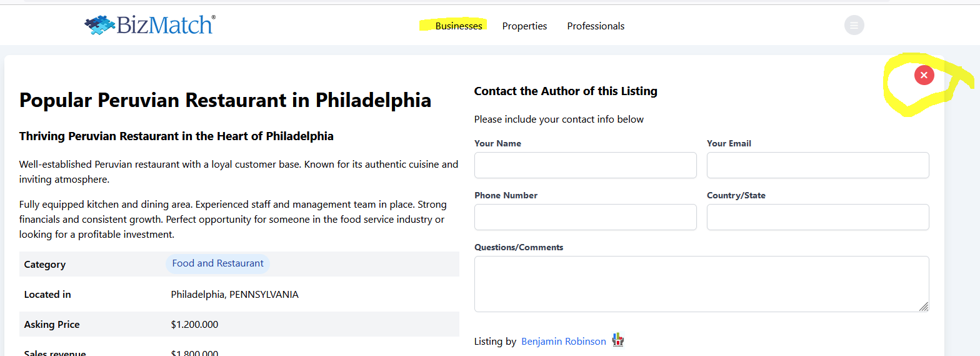Viewport: 980px width, 356px height.
Task: Switch to the Professionals page
Action: coord(596,26)
